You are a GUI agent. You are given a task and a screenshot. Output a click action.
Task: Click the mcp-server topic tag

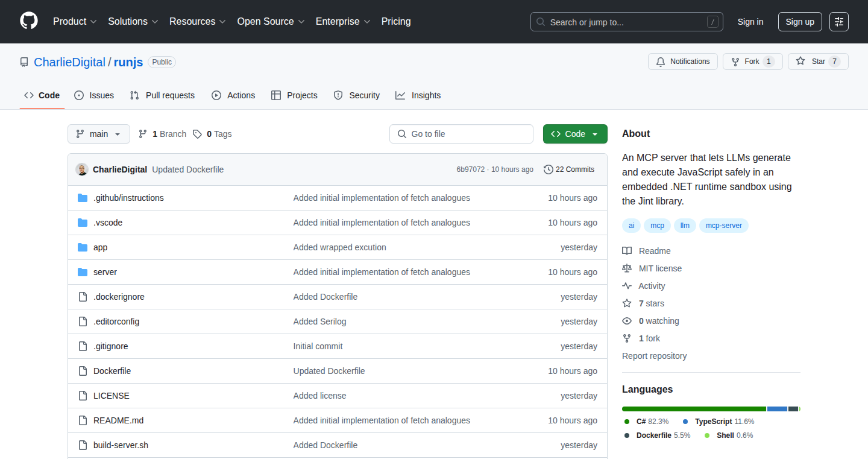pyautogui.click(x=724, y=226)
